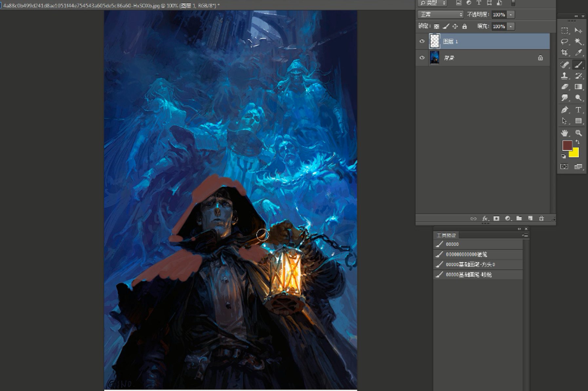Image resolution: width=588 pixels, height=391 pixels.
Task: Toggle lock all
Action: point(464,26)
